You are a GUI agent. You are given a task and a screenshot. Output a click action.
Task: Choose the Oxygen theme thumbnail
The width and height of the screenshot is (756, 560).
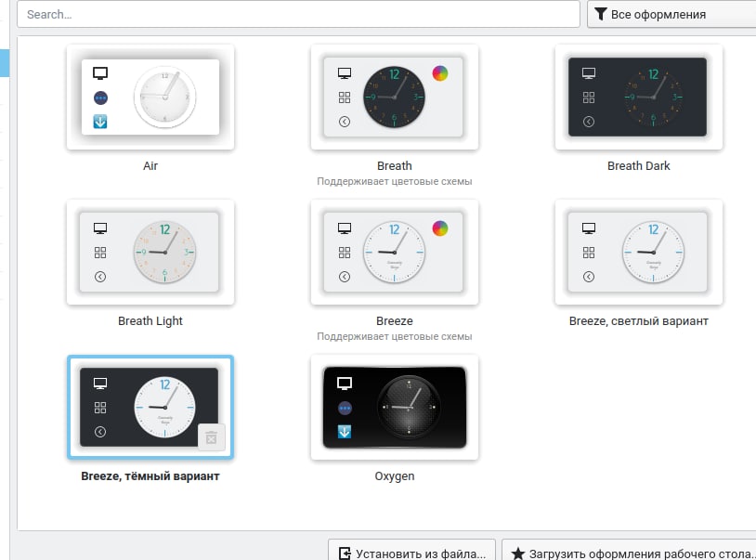395,407
